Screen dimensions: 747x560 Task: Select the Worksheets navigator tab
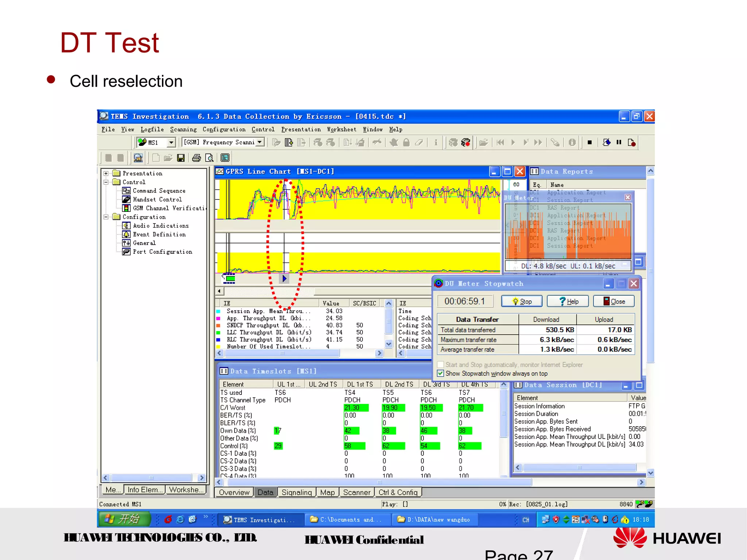click(x=186, y=490)
